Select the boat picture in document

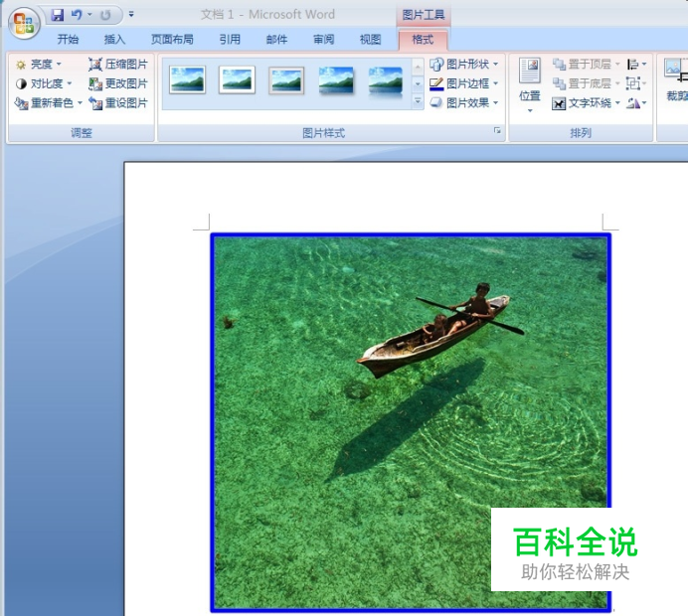tap(411, 422)
